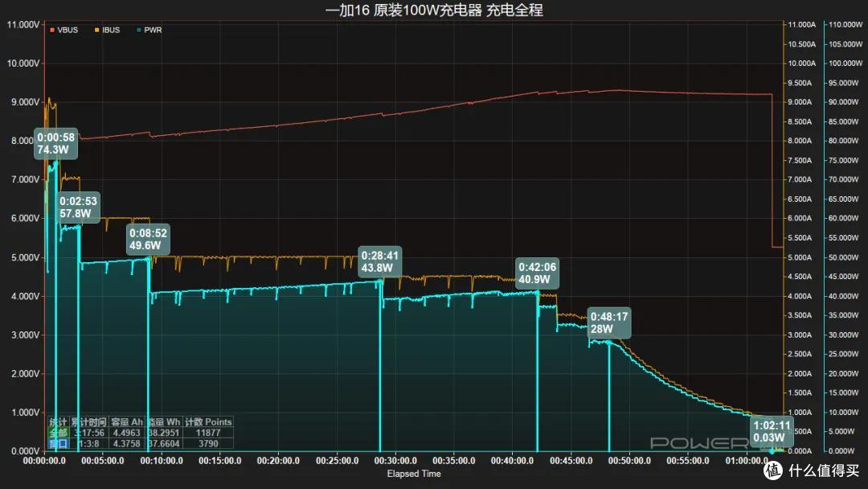Click the 4.3758 capacity Ah value
Image resolution: width=868 pixels, height=489 pixels.
click(127, 444)
